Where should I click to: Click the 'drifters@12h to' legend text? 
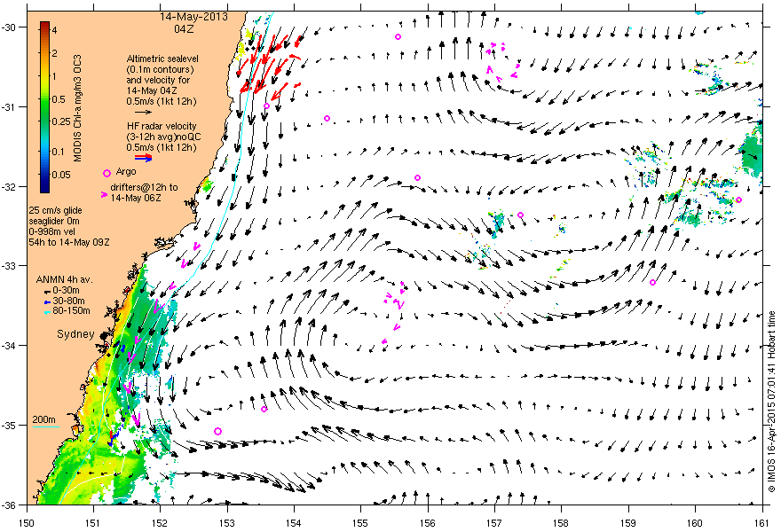coord(144,188)
